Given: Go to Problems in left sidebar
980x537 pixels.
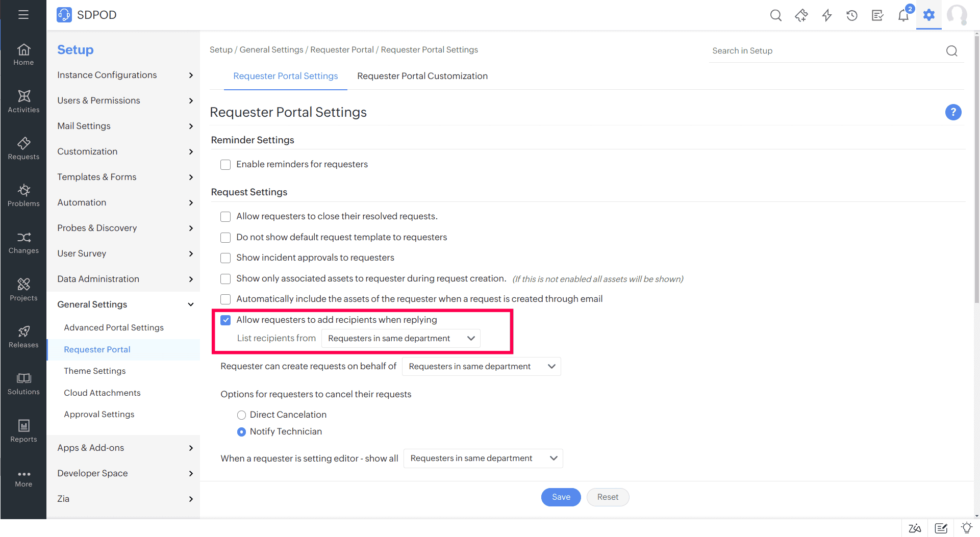Looking at the screenshot, I should click(x=23, y=195).
